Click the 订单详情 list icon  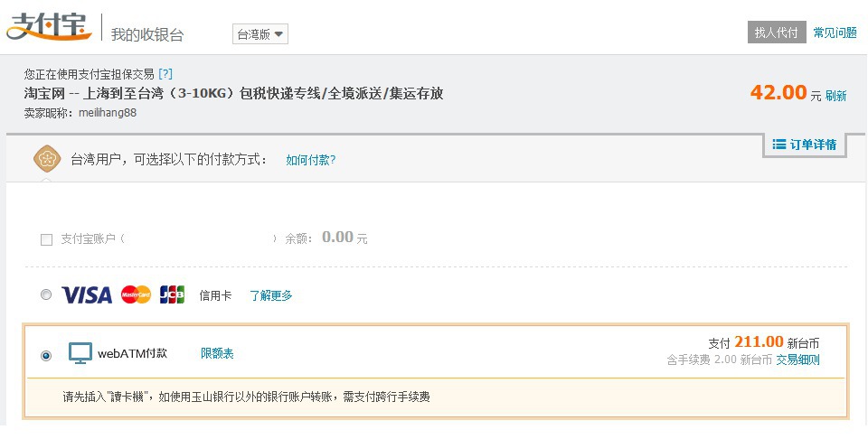[779, 145]
